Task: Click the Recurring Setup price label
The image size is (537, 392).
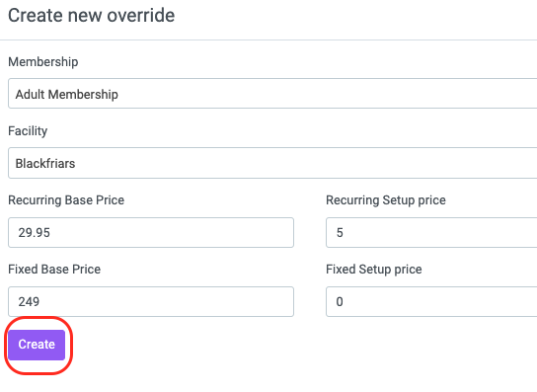Action: [386, 200]
